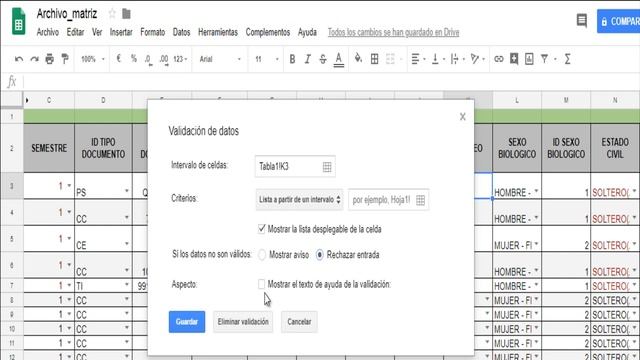Toggle strikethrough formatting
This screenshot has height=360, width=640.
pos(323,59)
